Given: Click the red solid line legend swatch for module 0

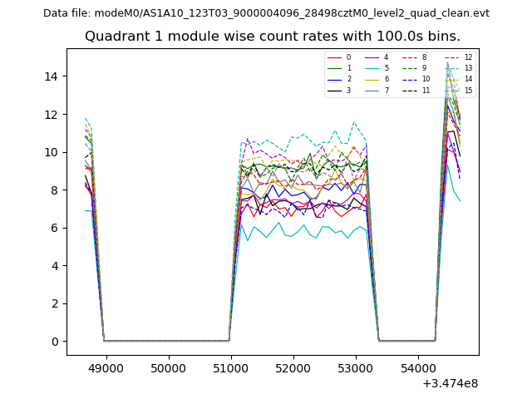Looking at the screenshot, I should pyautogui.click(x=335, y=57).
